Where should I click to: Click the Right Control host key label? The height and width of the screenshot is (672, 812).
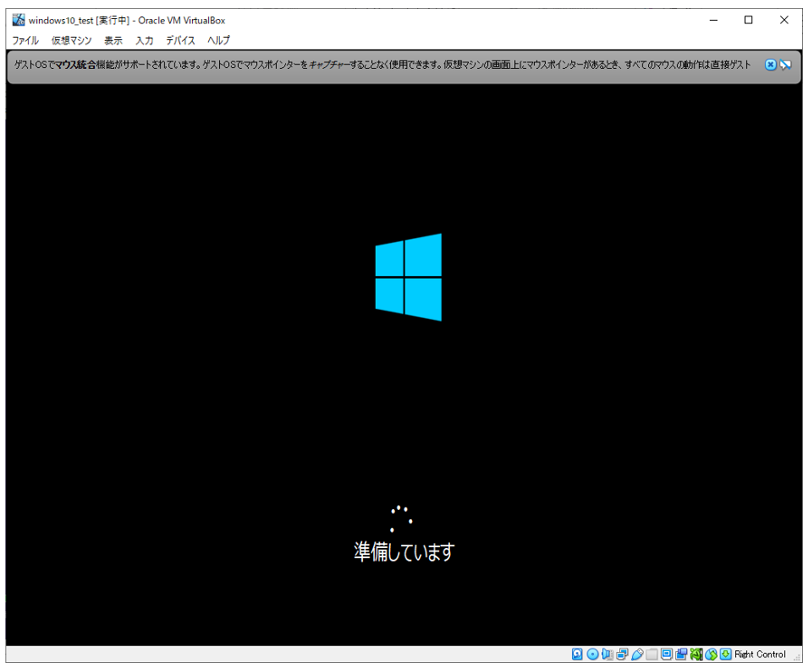[759, 655]
